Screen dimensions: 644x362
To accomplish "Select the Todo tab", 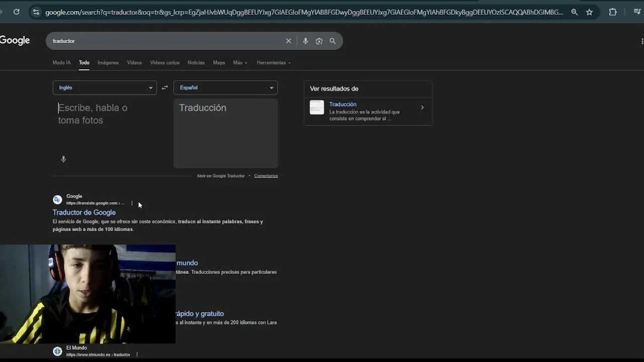I will click(x=84, y=63).
